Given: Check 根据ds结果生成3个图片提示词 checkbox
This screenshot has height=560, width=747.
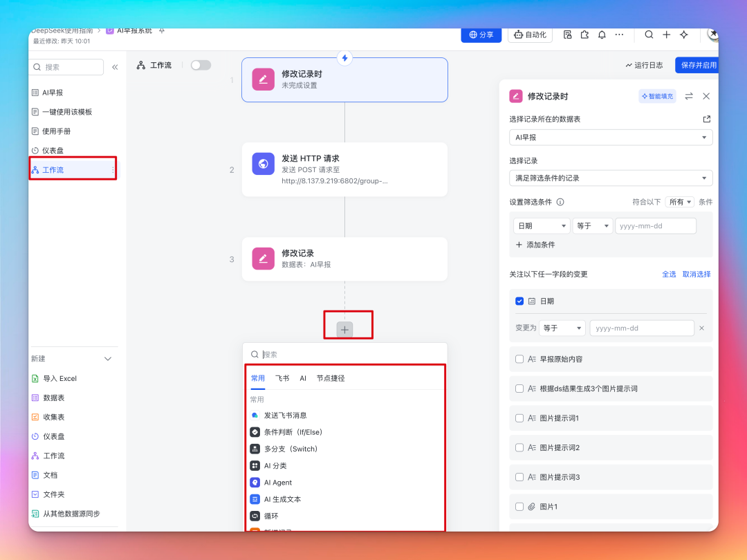Looking at the screenshot, I should click(519, 389).
